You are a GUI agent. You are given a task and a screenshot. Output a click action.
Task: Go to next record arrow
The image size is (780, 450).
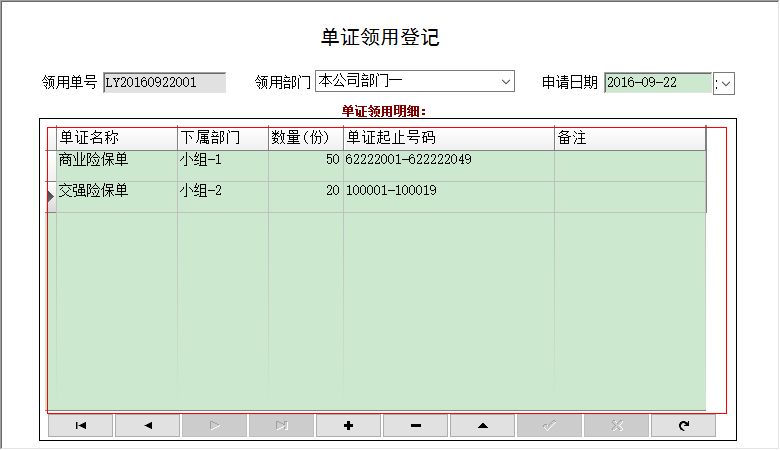coord(214,426)
